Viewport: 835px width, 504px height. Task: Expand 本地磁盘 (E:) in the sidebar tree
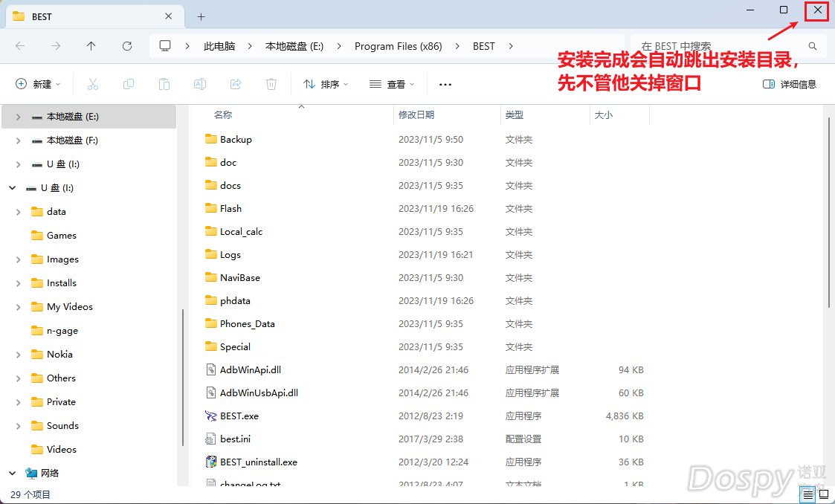pyautogui.click(x=18, y=117)
